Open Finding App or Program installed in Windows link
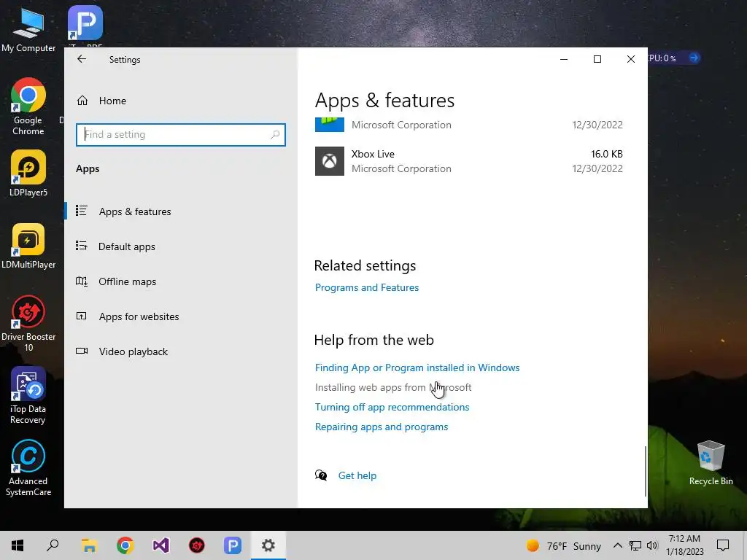This screenshot has height=560, width=747. pyautogui.click(x=417, y=367)
